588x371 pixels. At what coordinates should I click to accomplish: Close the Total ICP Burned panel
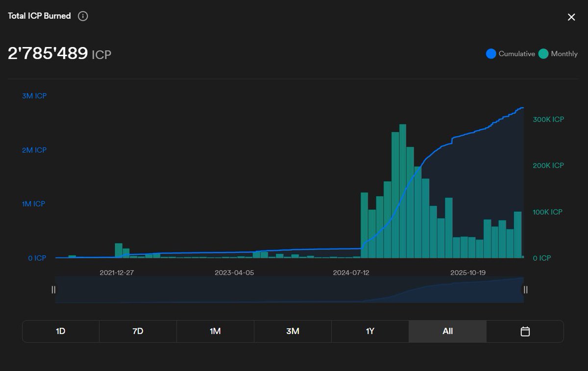tap(571, 17)
